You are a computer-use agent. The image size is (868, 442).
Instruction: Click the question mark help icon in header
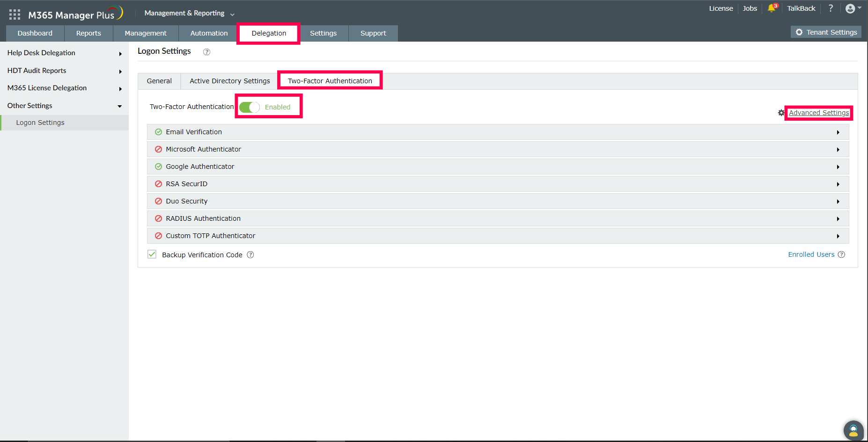[831, 8]
